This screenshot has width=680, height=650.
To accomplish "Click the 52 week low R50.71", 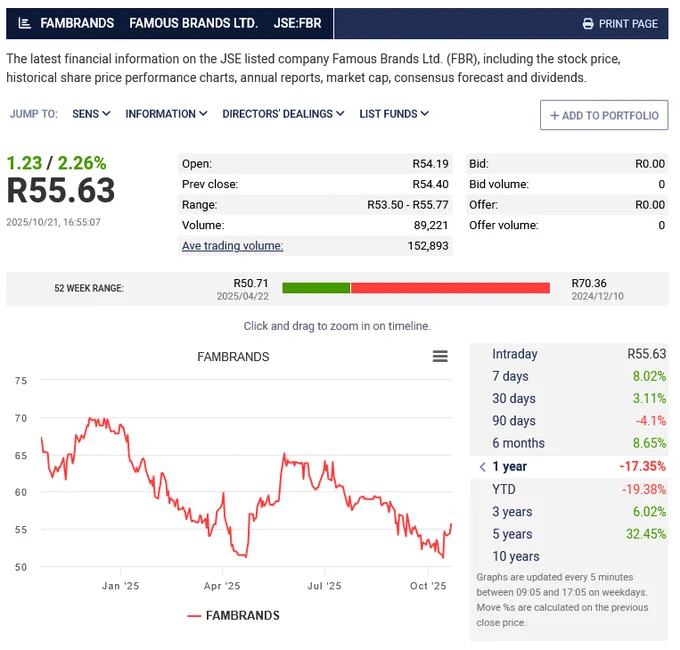I will pyautogui.click(x=251, y=283).
